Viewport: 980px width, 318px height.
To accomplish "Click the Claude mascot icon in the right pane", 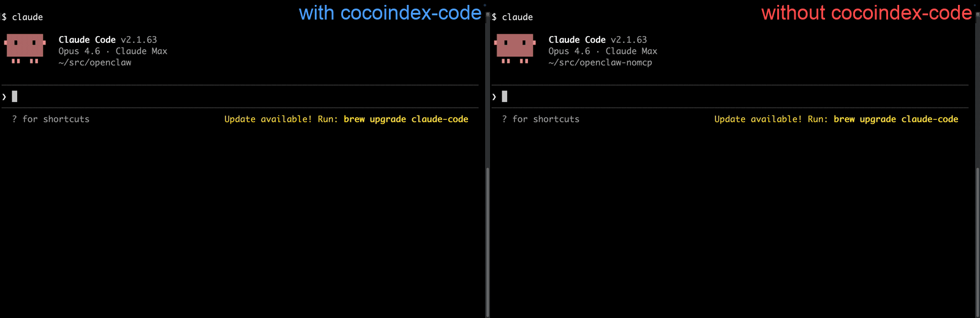I will coord(514,48).
